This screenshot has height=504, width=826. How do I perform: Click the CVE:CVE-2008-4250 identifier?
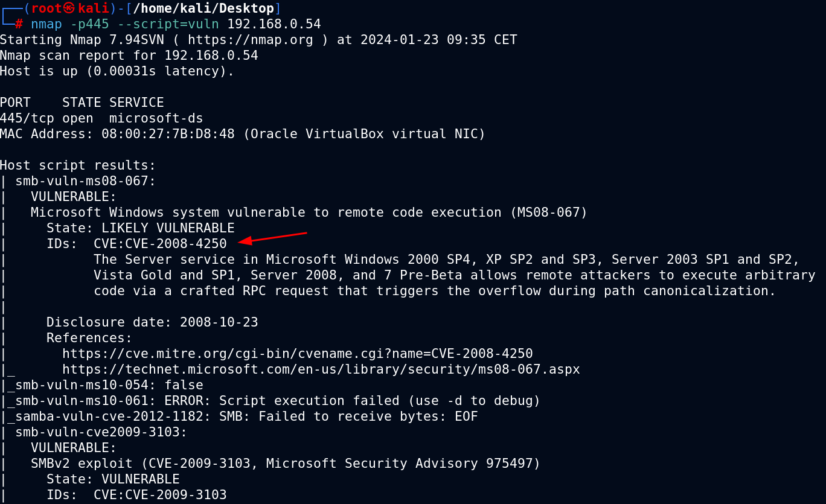tap(160, 244)
